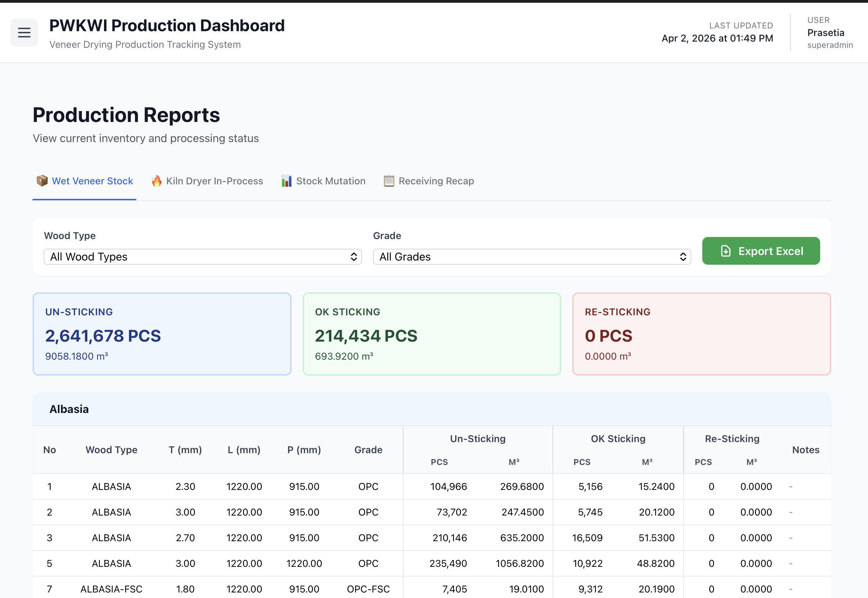Click the bar chart icon for Stock Mutation
The height and width of the screenshot is (598, 868).
pyautogui.click(x=287, y=181)
